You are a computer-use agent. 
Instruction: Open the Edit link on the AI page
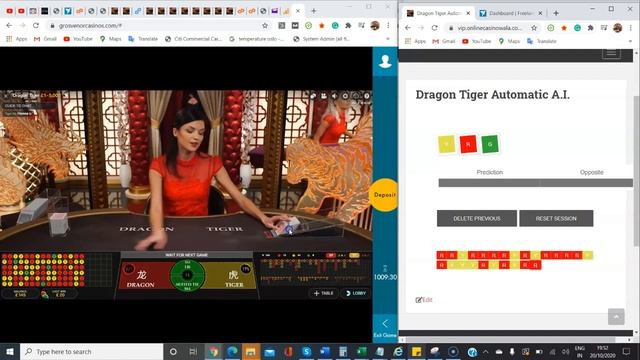(x=424, y=300)
